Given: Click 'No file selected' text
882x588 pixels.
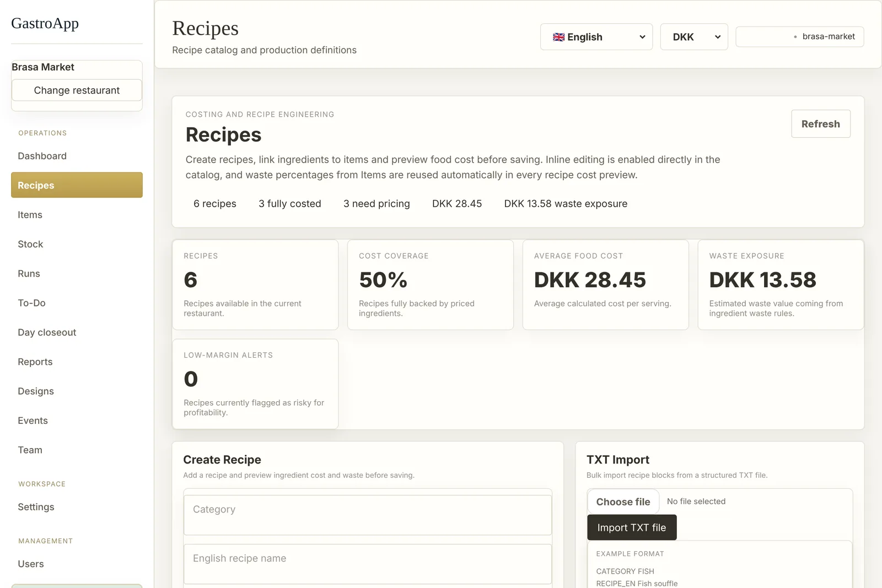Looking at the screenshot, I should (x=696, y=501).
